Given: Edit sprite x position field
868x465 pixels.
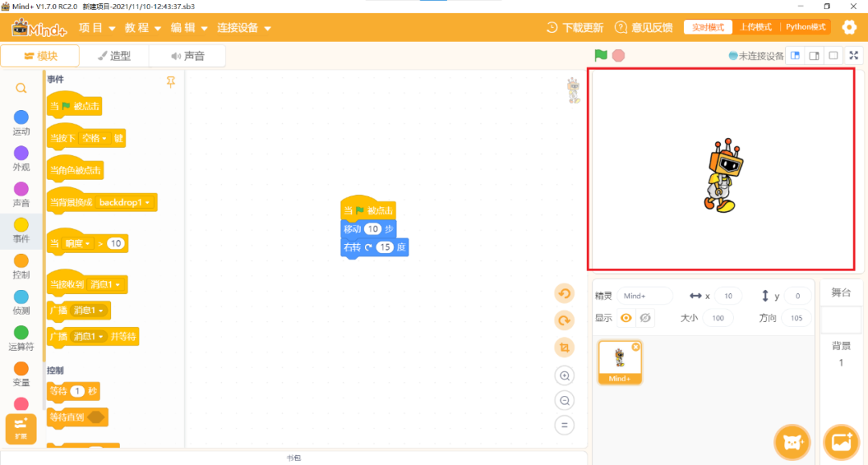Looking at the screenshot, I should 728,296.
